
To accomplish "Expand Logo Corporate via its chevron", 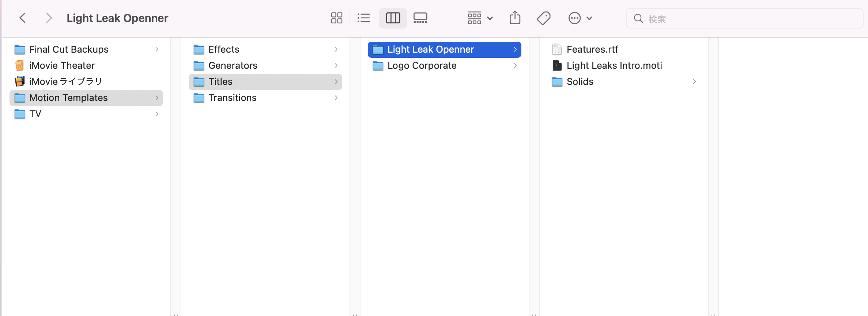I will 515,65.
